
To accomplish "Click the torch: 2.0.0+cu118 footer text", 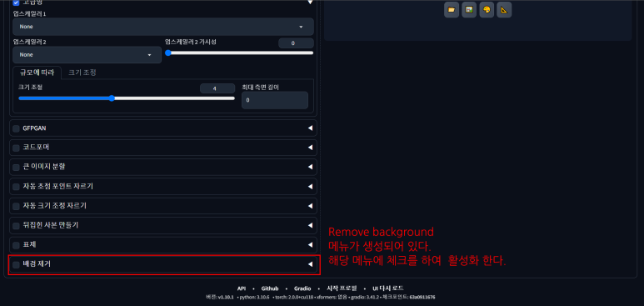I will [293, 297].
